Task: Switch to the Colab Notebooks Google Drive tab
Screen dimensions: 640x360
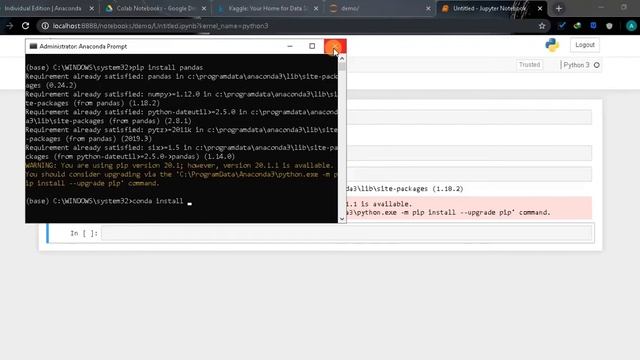Action: [x=155, y=8]
